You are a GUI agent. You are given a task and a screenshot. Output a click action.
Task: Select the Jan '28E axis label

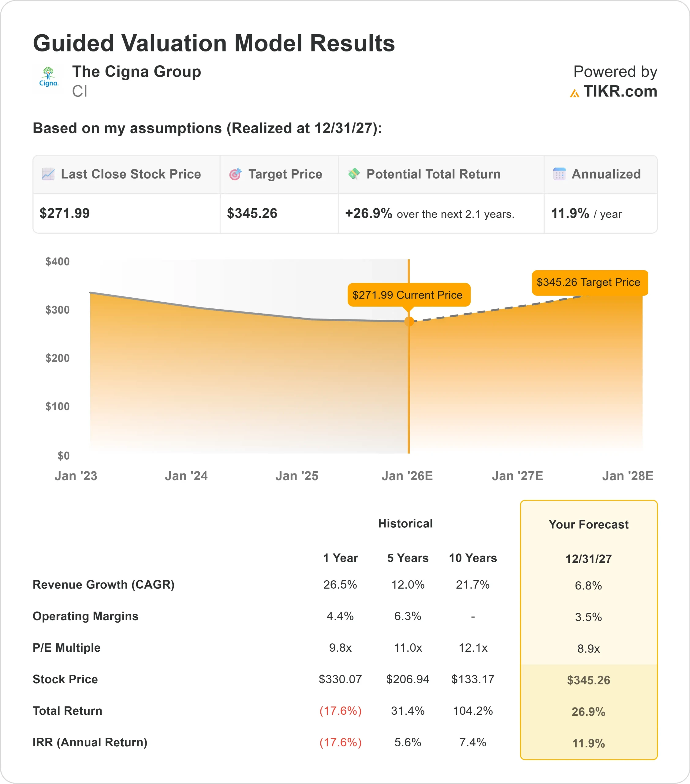coord(627,475)
